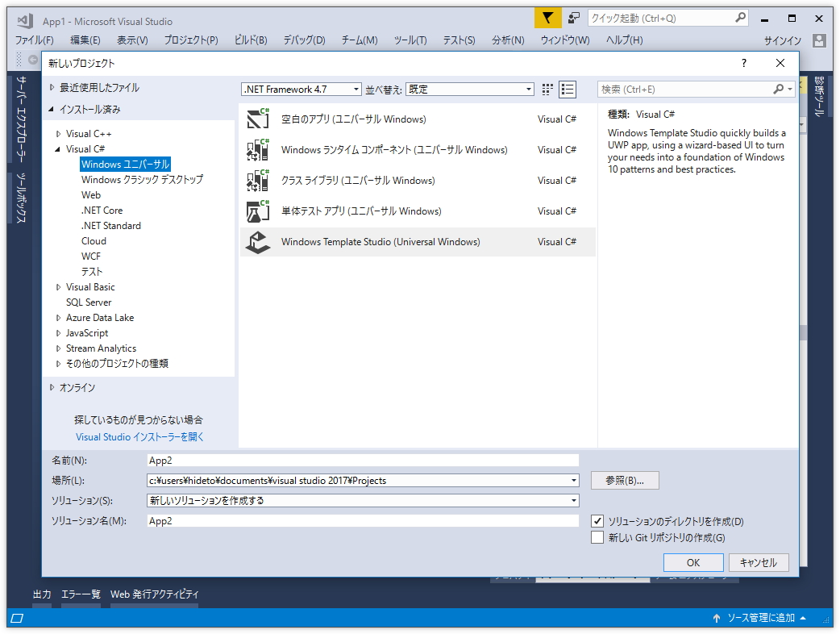Select Windows クラシック デスクトップ tree item
The image size is (840, 634).
[142, 180]
